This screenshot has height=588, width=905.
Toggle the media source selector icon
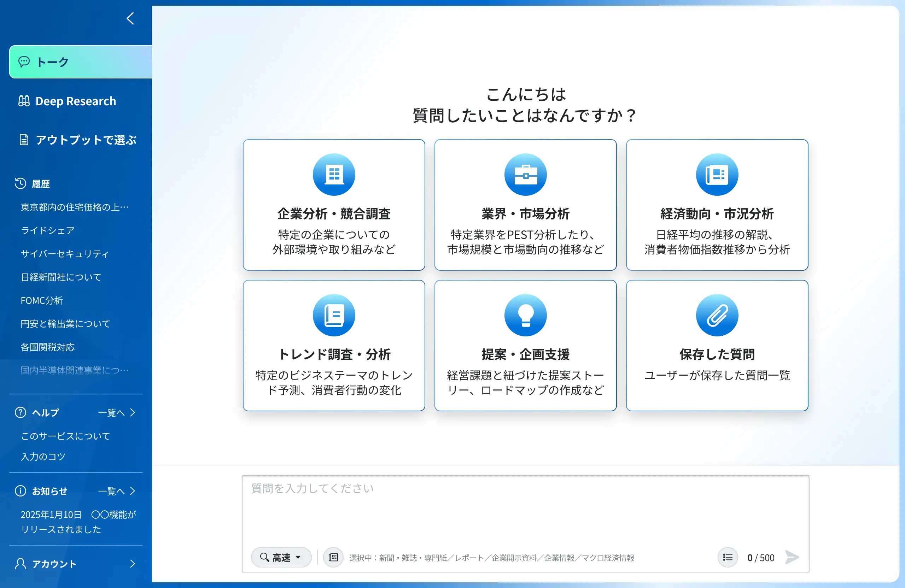333,557
